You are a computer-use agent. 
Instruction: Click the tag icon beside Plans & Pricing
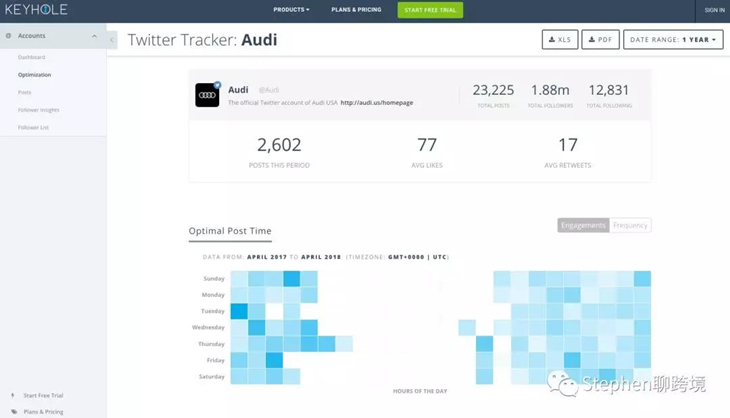pos(14,412)
